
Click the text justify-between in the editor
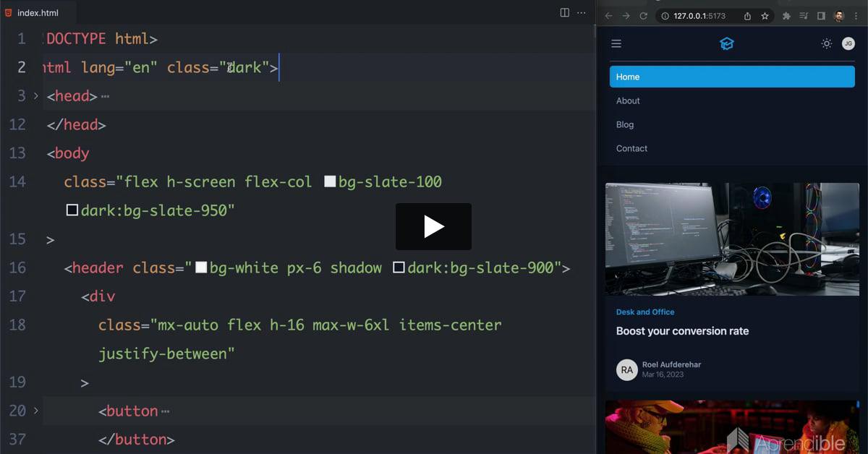click(163, 354)
